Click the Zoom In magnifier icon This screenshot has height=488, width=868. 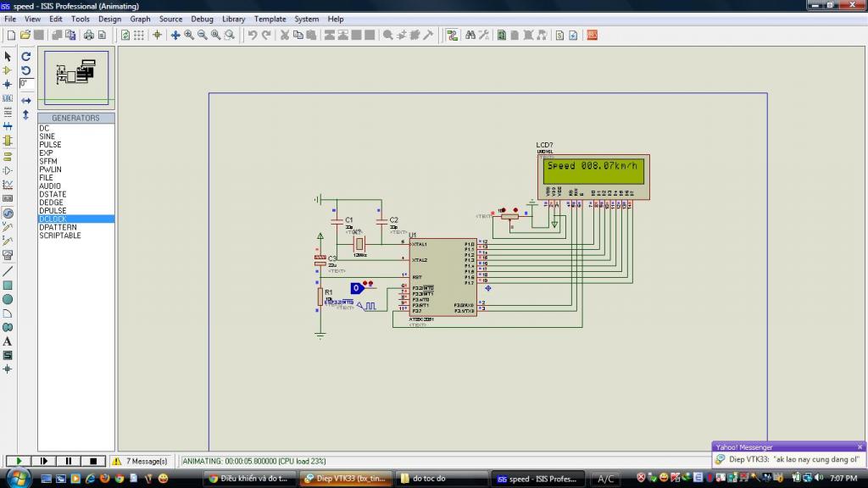click(x=189, y=35)
